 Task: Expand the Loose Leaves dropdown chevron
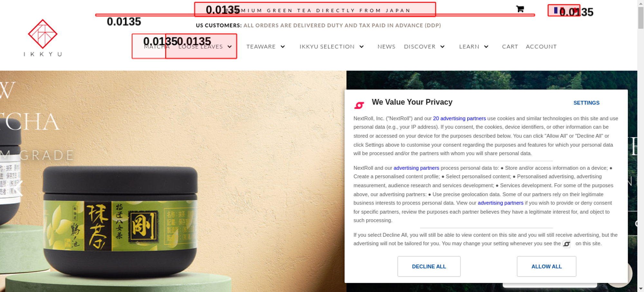pos(230,47)
